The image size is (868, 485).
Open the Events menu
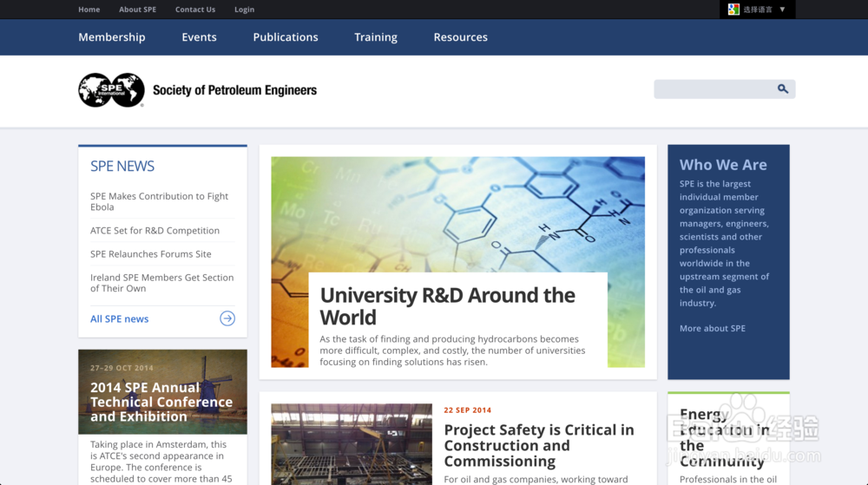pos(200,37)
